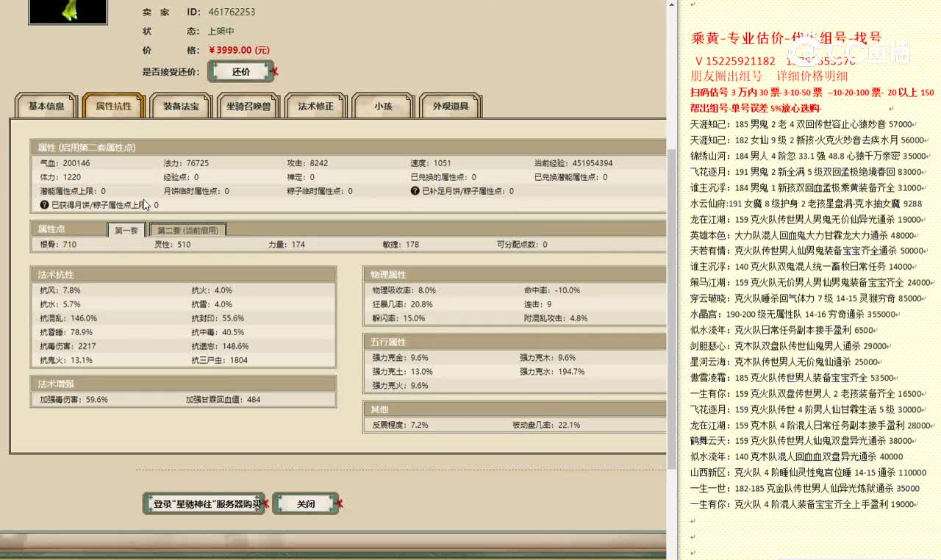
Task: Click the 加强甘霖回血值: 484 entry
Action: 223,400
